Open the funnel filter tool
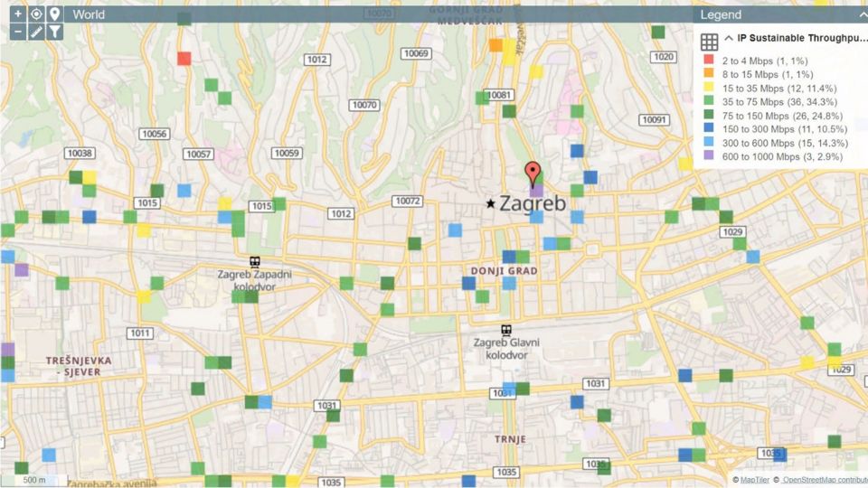868x488 pixels. coord(54,32)
